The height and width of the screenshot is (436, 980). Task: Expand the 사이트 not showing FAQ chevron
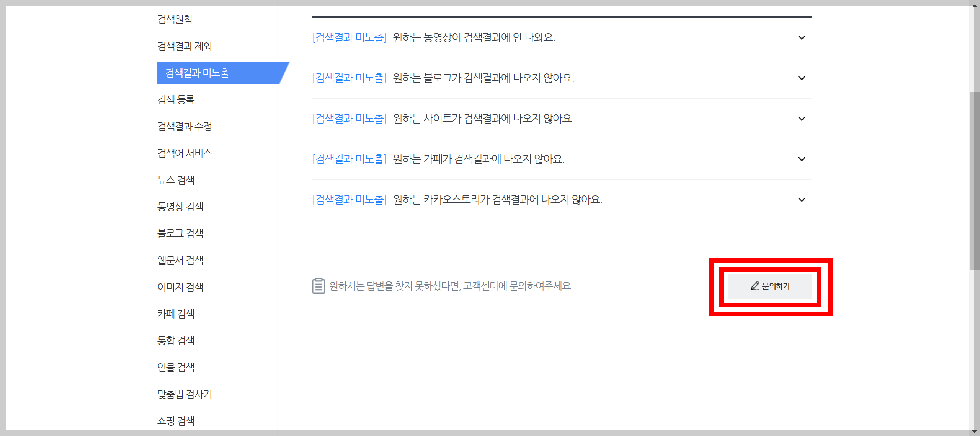click(x=801, y=119)
